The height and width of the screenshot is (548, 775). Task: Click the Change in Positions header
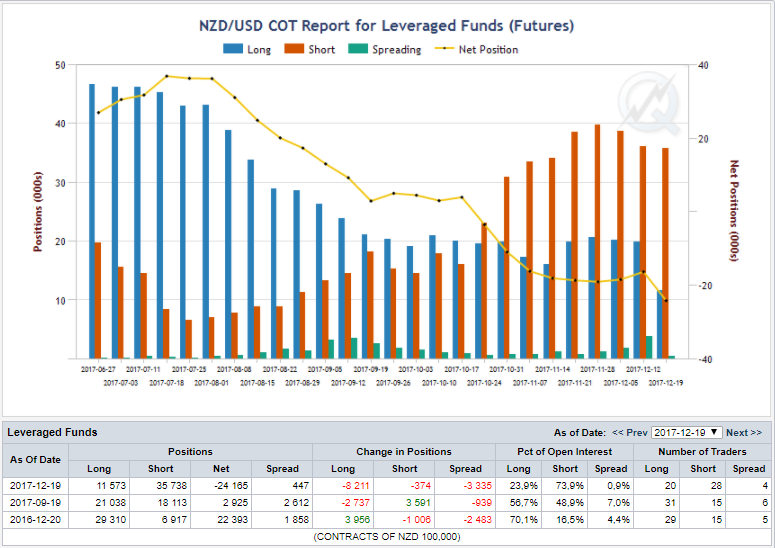(404, 452)
